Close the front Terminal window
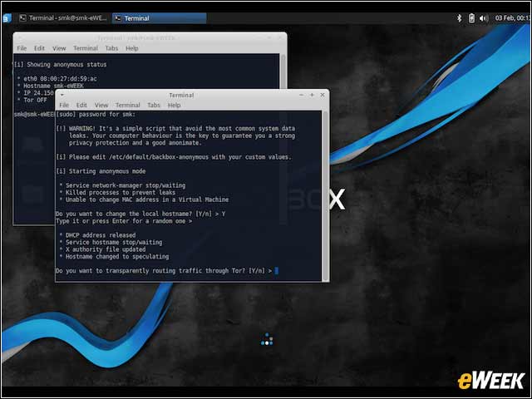This screenshot has width=532, height=399. tap(323, 95)
